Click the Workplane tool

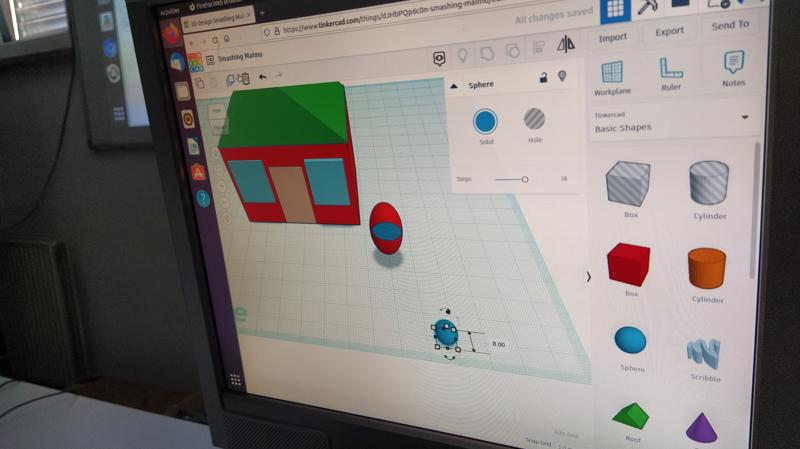612,78
